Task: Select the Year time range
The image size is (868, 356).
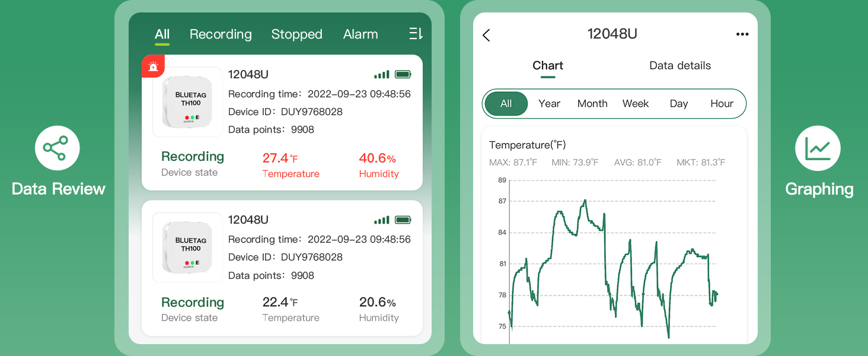Action: 549,104
